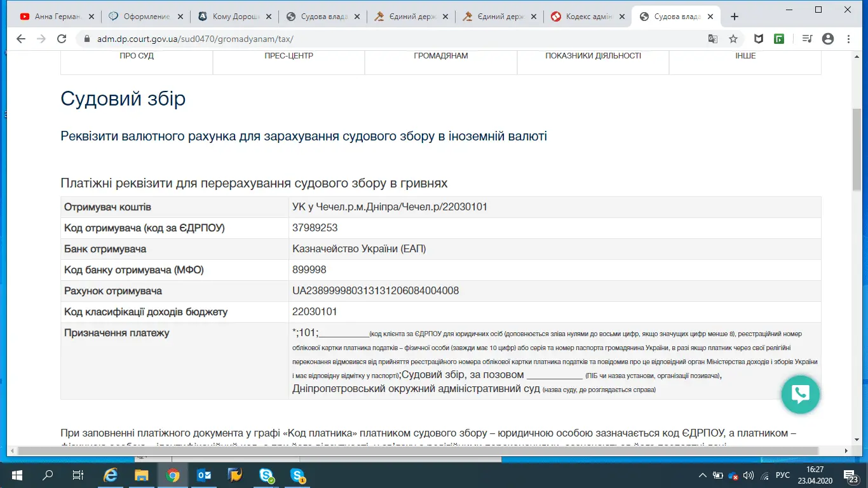Open the McAfee WebAdvisor extension icon
The height and width of the screenshot is (488, 868).
tap(759, 39)
